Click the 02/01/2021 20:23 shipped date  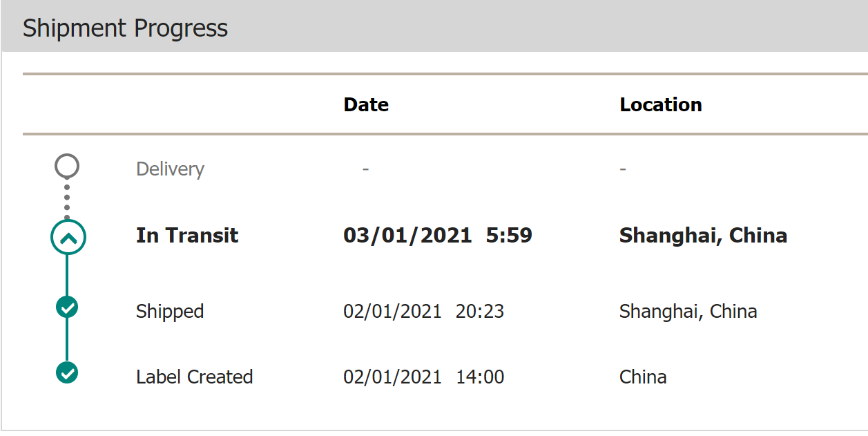[x=424, y=312]
